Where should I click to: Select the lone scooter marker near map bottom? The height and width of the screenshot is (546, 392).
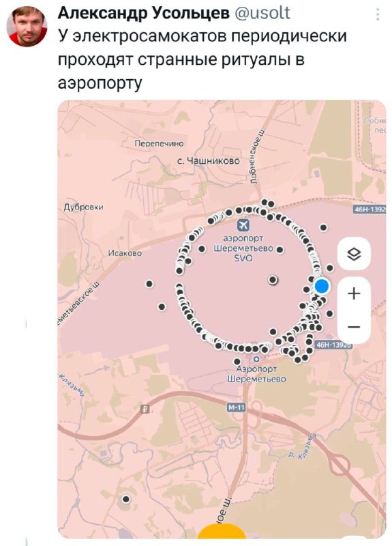pos(126,499)
